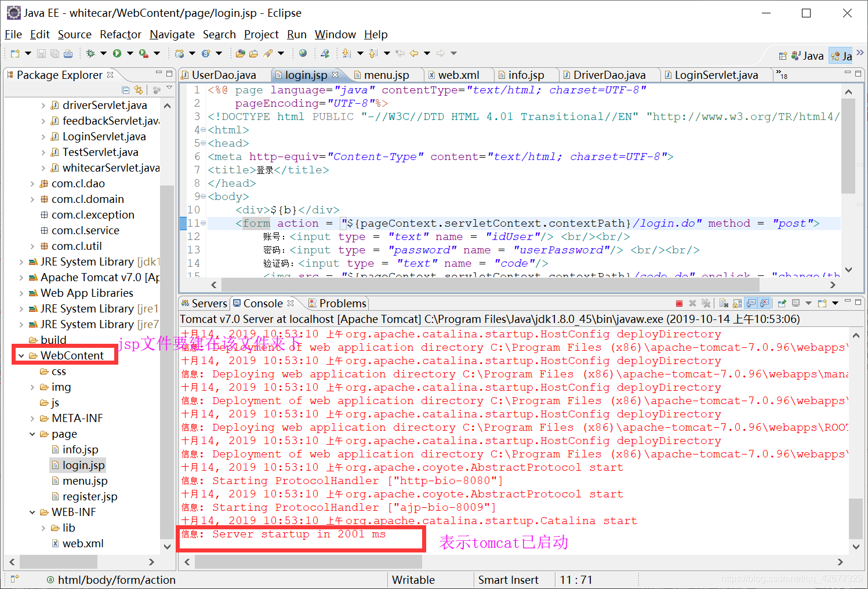The height and width of the screenshot is (589, 868).
Task: Run the project with green play icon
Action: [117, 53]
